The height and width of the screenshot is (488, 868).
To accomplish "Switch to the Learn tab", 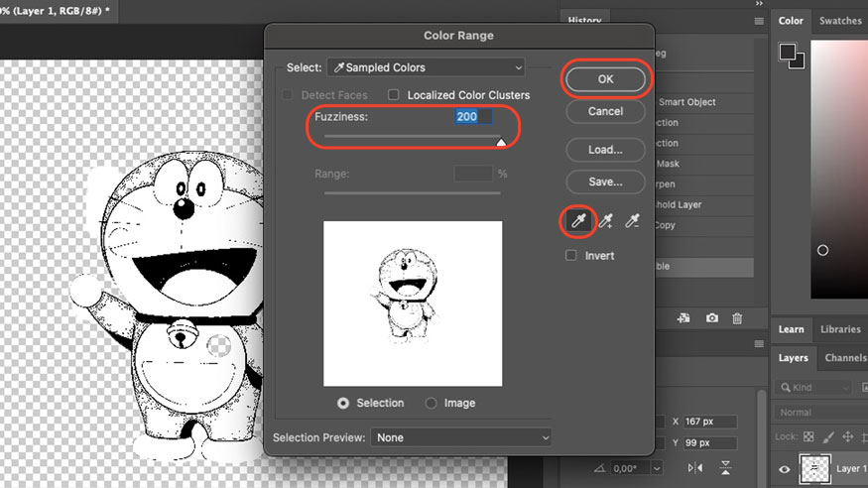I will pos(791,329).
